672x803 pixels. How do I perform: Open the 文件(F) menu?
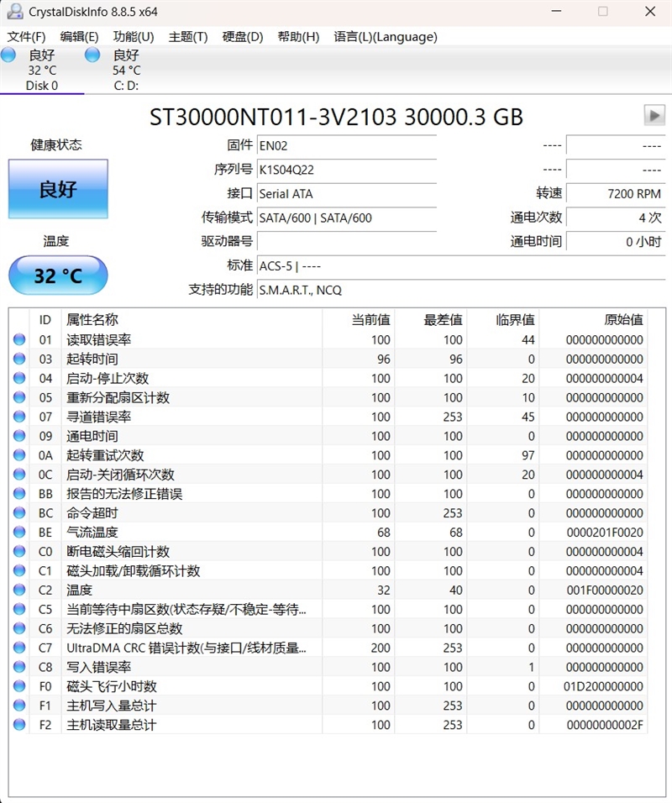click(x=26, y=37)
